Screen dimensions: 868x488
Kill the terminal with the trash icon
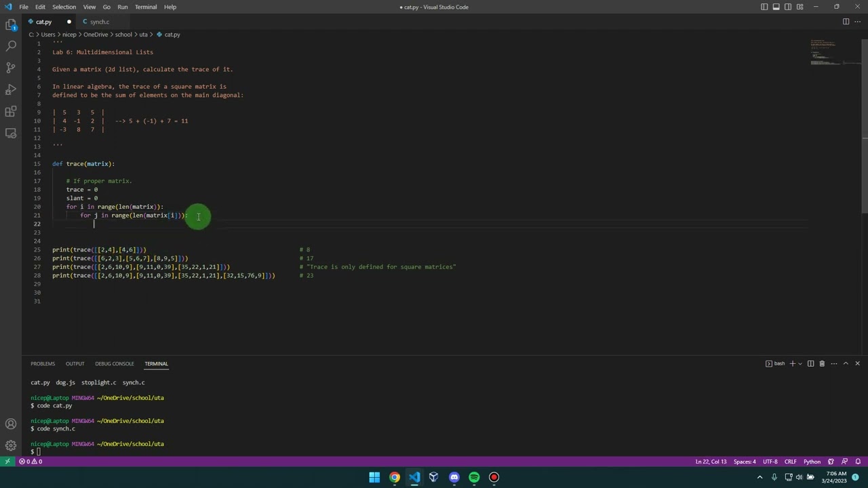[x=822, y=364]
